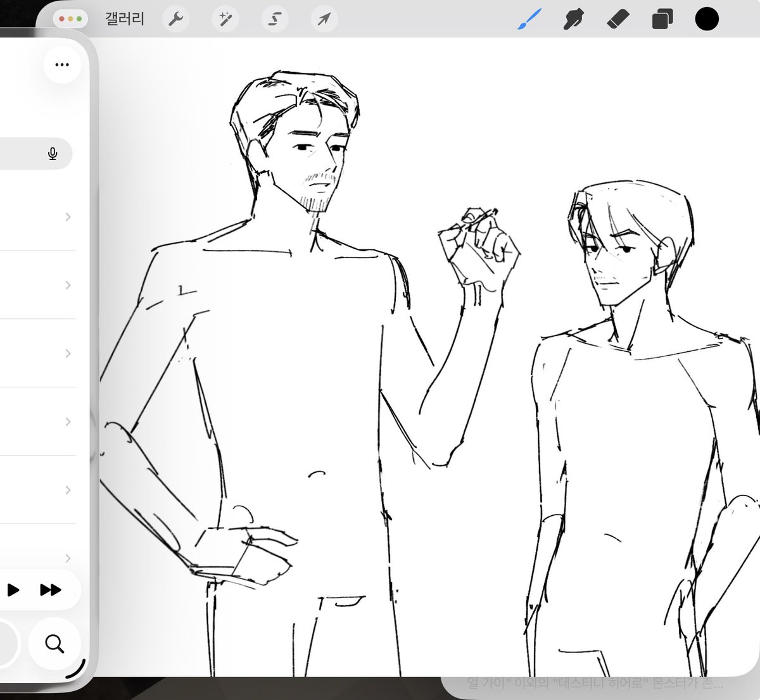The width and height of the screenshot is (760, 700).
Task: Select the Eraser tool
Action: [617, 19]
